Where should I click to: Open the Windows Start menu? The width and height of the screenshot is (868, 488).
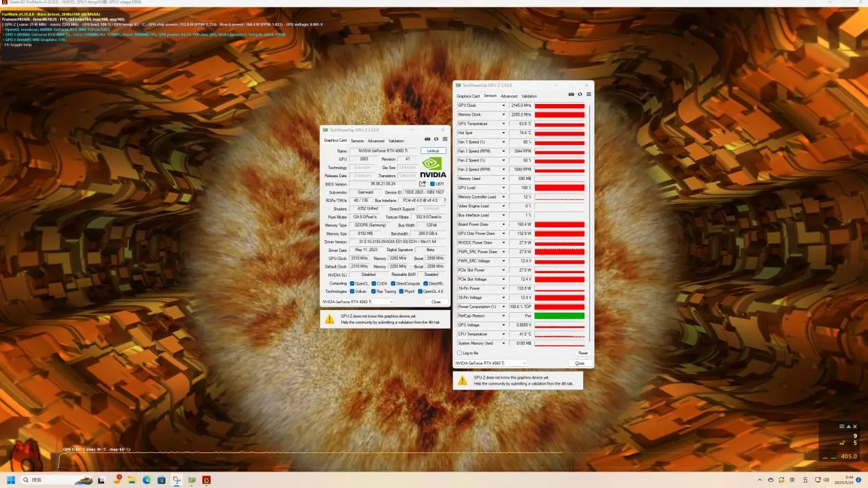click(x=11, y=480)
